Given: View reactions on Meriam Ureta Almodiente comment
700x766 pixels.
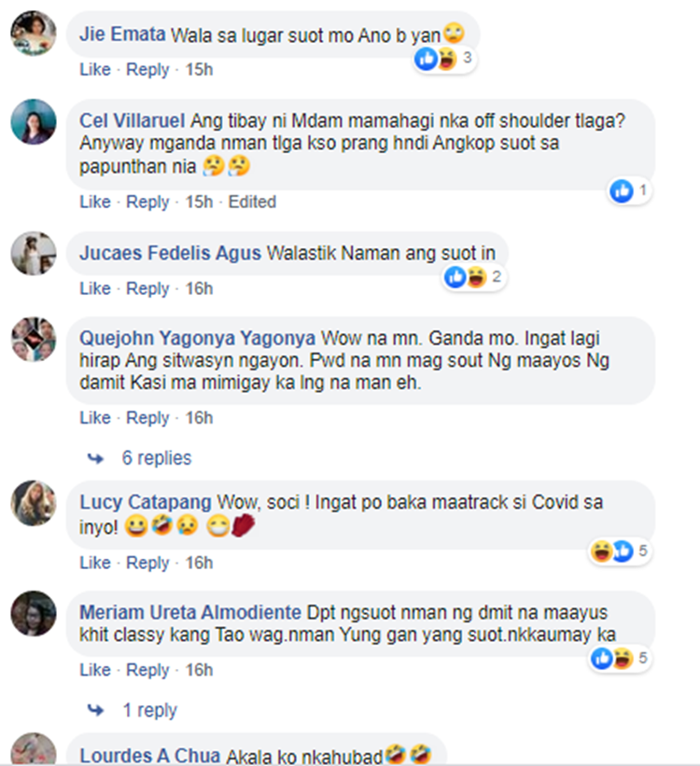Looking at the screenshot, I should click(x=620, y=659).
